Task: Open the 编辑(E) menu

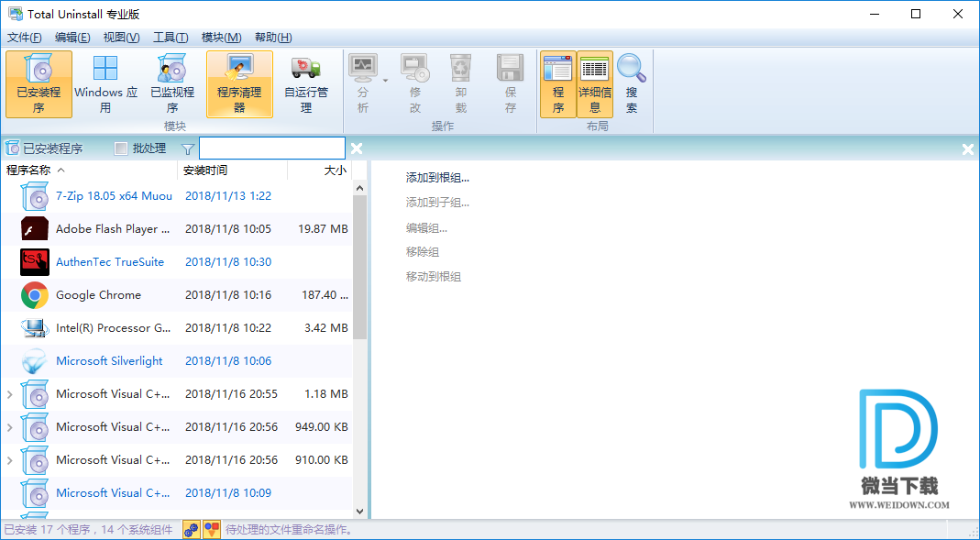Action: 72,38
